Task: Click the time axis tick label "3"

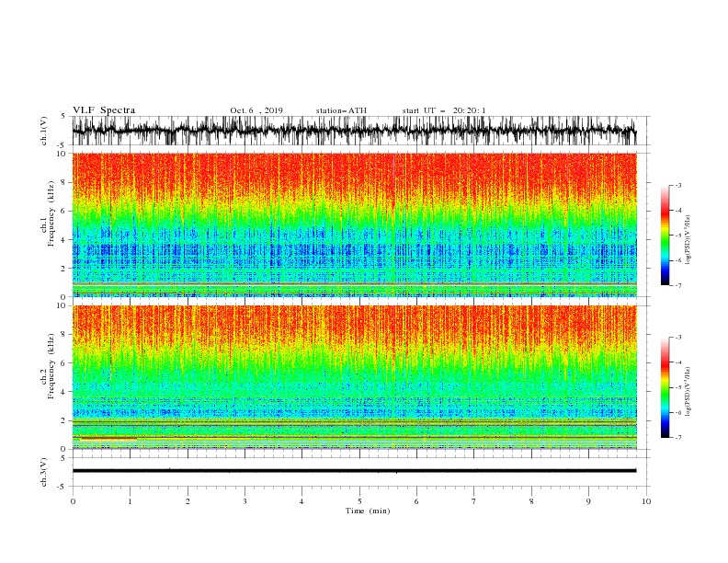Action: pyautogui.click(x=245, y=501)
